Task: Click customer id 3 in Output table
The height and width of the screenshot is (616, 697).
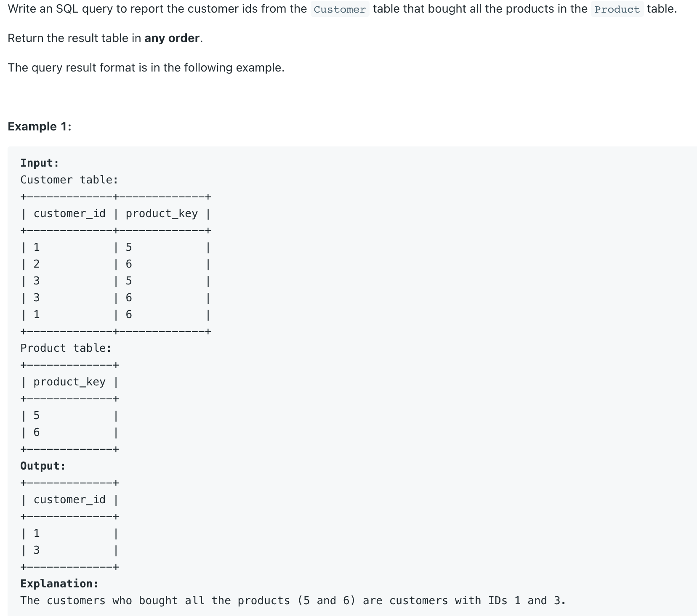Action: click(37, 550)
